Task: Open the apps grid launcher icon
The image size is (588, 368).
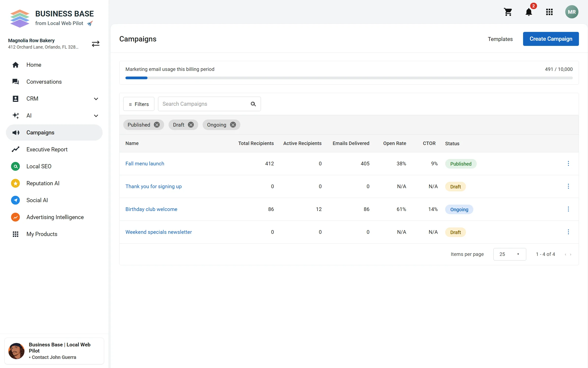Action: pos(549,12)
